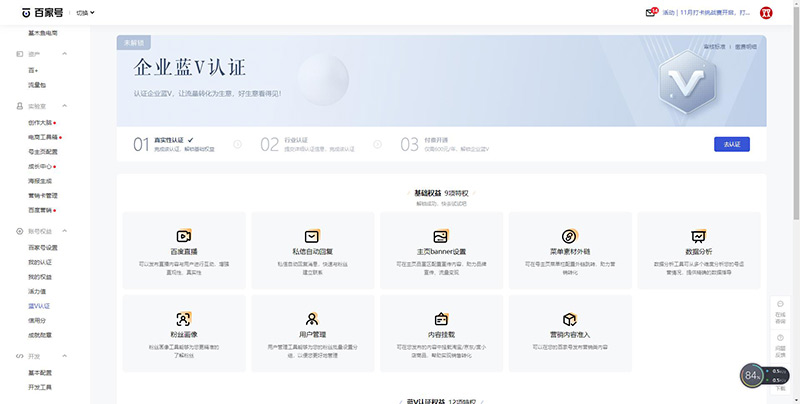Open 百家号设置 in the sidebar
Image resolution: width=800 pixels, height=404 pixels.
[x=43, y=247]
